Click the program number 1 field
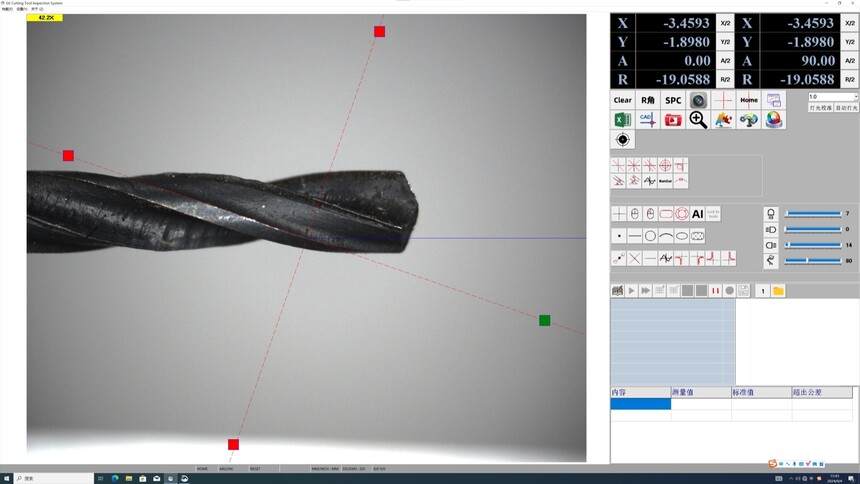The image size is (860, 484). pos(762,291)
